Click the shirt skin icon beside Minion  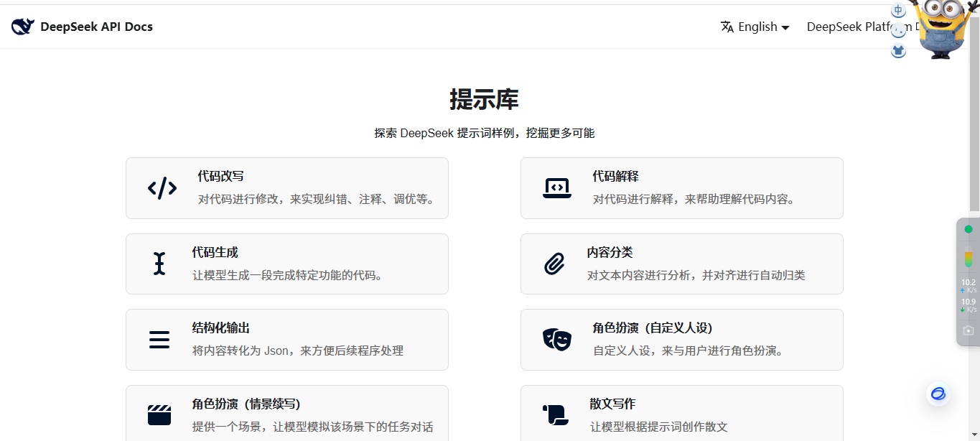click(898, 50)
